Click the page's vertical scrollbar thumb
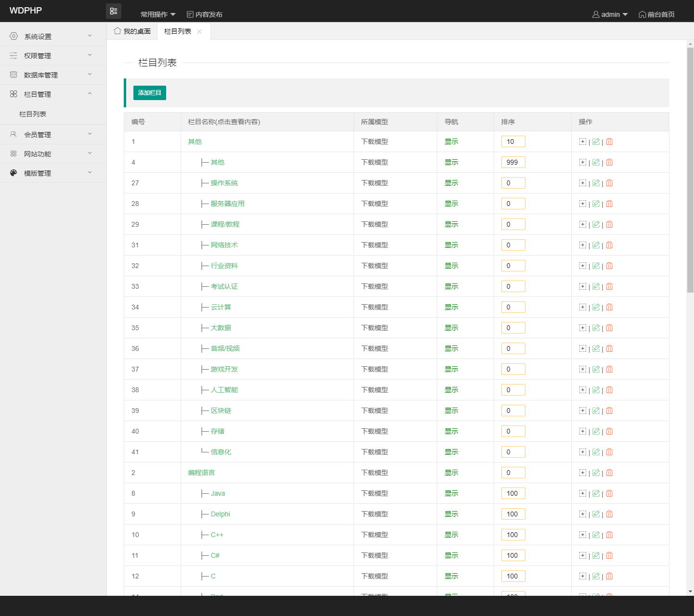694x616 pixels. coord(690,170)
